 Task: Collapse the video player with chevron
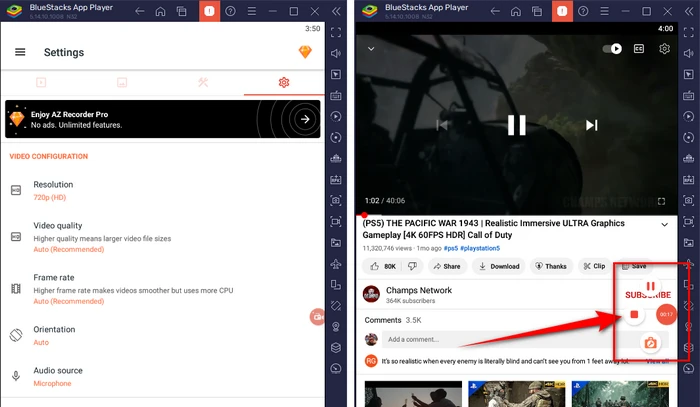click(x=371, y=48)
